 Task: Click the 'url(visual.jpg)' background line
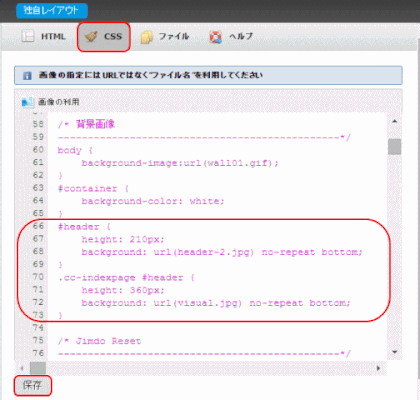(x=216, y=303)
